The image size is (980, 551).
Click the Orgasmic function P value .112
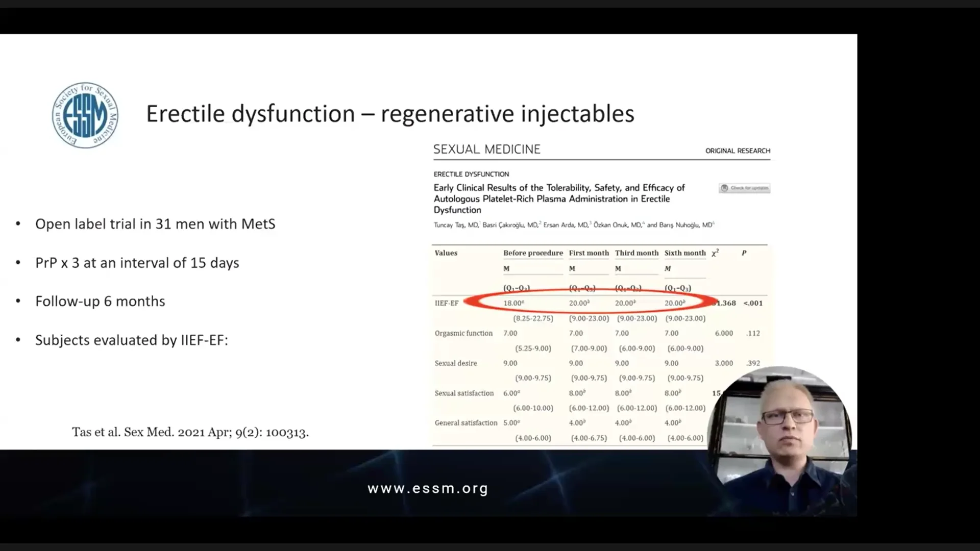[x=753, y=333]
